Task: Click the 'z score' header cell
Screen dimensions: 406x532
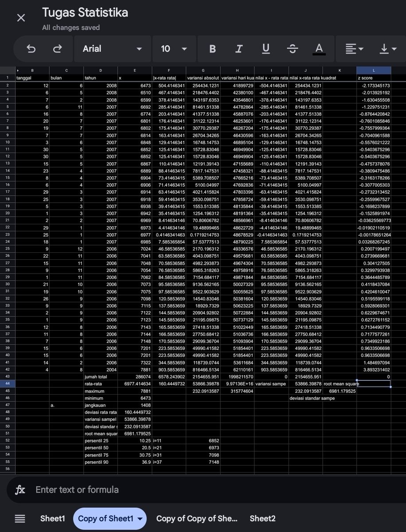Action: click(x=374, y=78)
